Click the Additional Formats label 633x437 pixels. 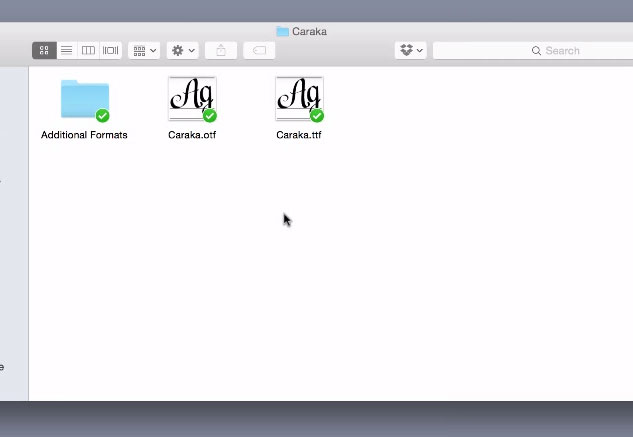pyautogui.click(x=84, y=135)
